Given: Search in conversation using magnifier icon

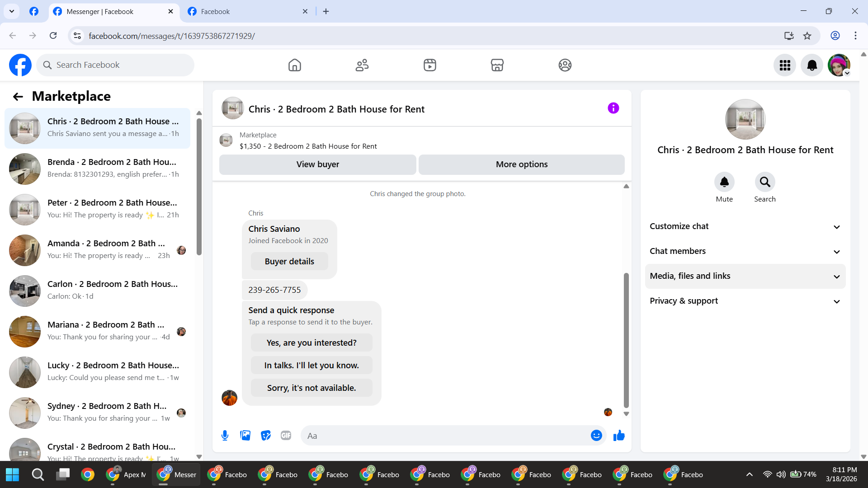Looking at the screenshot, I should pos(764,182).
